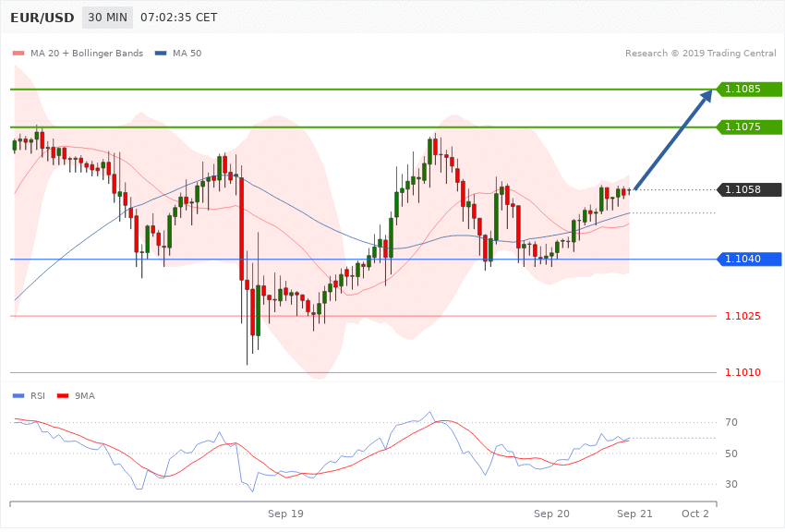The image size is (785, 532).
Task: Click the Sep 19 date axis label
Action: (285, 514)
